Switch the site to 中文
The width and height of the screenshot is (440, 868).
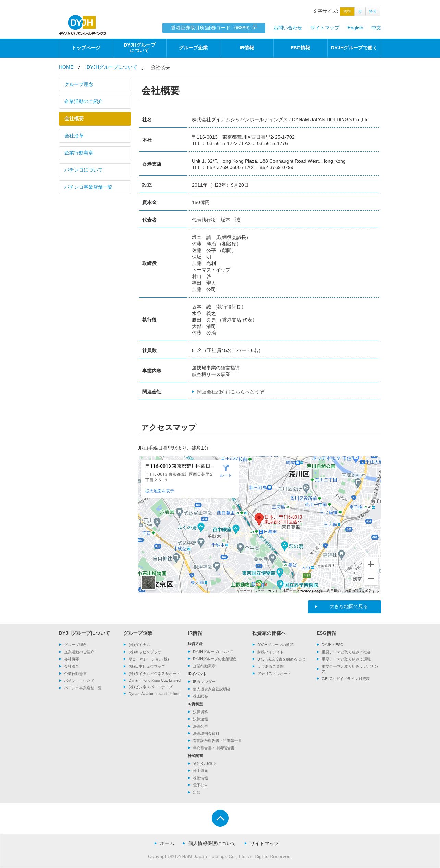[x=376, y=28]
